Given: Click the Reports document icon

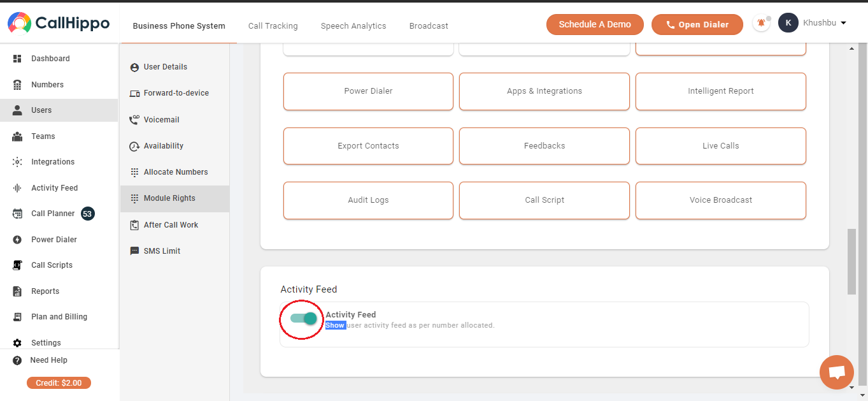Looking at the screenshot, I should (17, 291).
